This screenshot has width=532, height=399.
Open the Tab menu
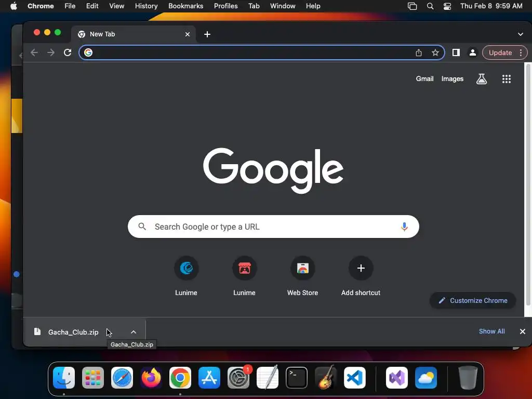pos(254,6)
